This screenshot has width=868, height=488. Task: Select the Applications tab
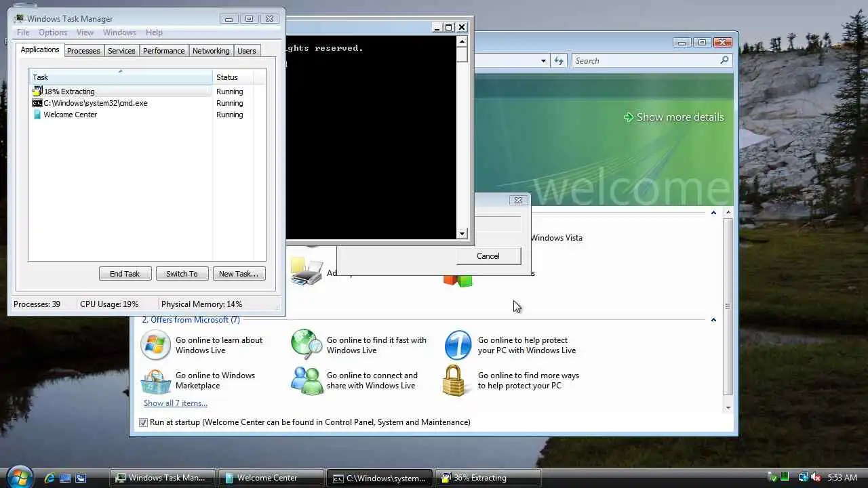(40, 49)
